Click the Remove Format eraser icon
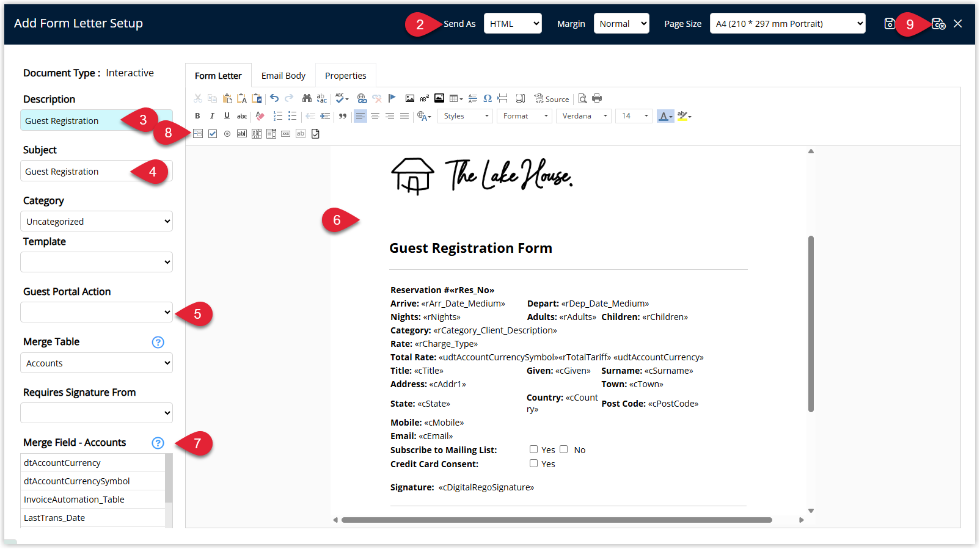Image resolution: width=980 pixels, height=549 pixels. click(260, 116)
